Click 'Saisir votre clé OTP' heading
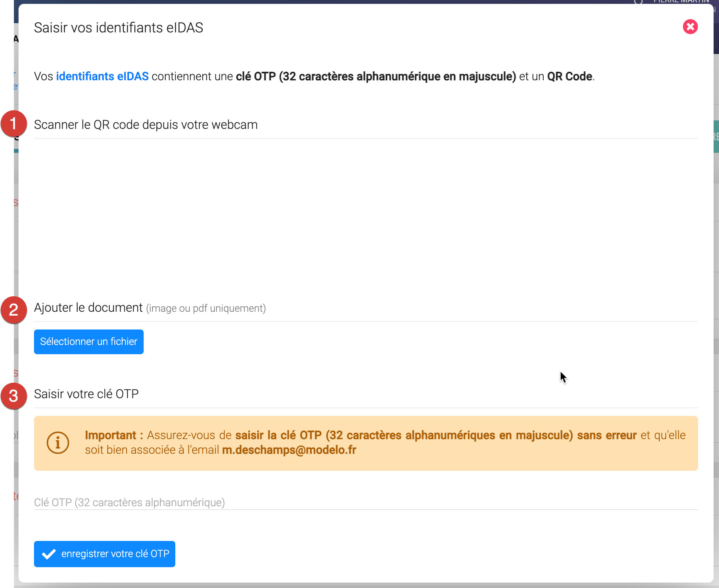 (x=86, y=394)
